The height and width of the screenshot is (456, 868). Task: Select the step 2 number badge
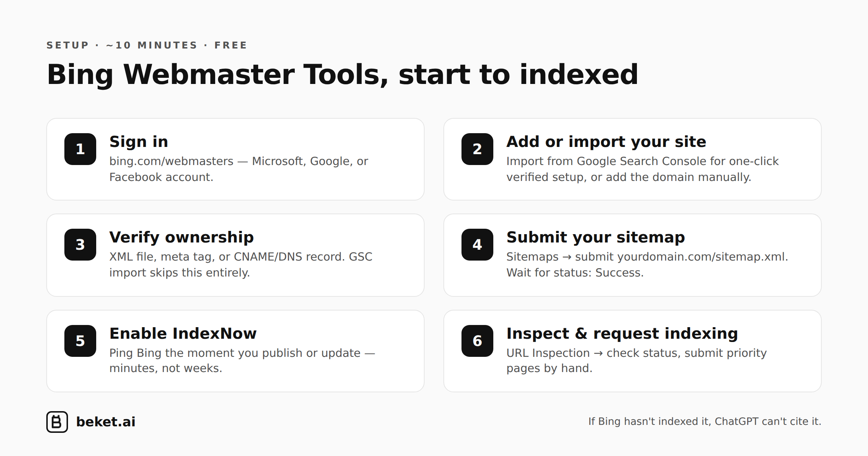click(477, 149)
